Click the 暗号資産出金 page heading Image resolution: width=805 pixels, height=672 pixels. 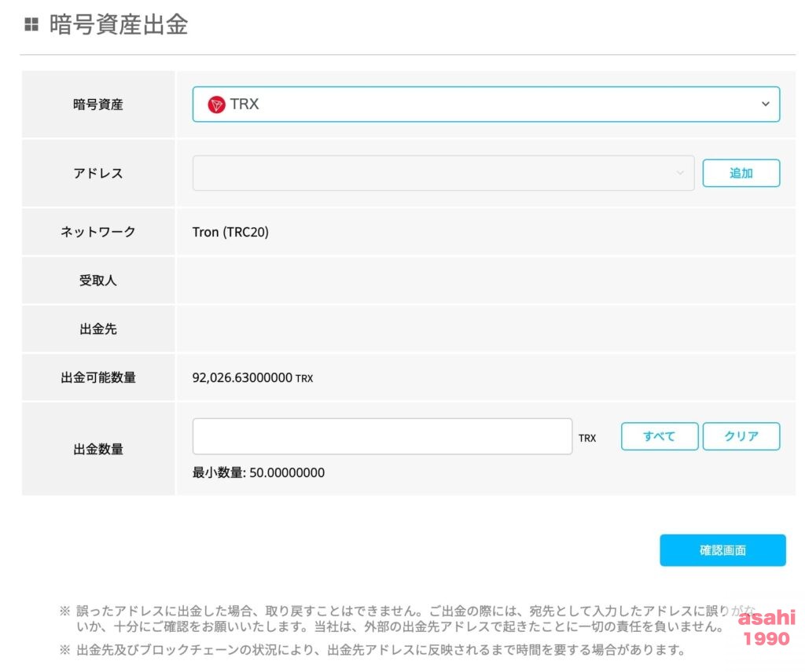[118, 25]
